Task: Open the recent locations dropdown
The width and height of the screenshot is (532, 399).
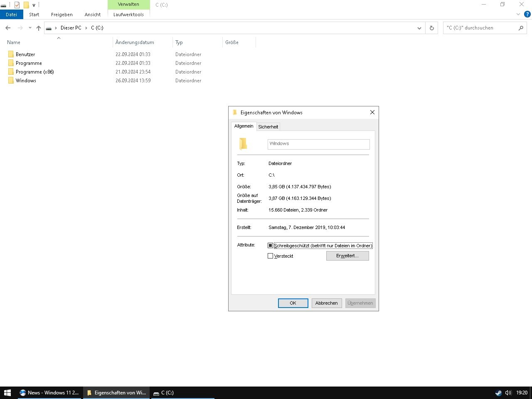Action: [30, 28]
